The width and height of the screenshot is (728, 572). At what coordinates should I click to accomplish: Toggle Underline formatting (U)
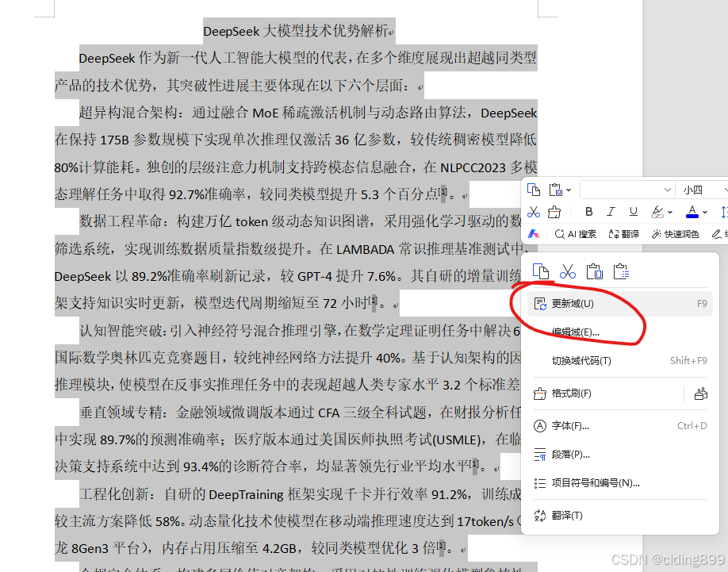point(634,212)
